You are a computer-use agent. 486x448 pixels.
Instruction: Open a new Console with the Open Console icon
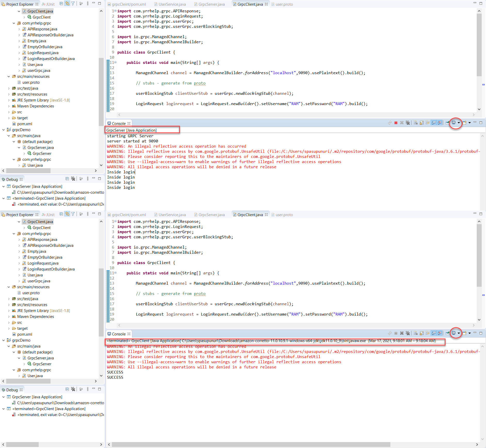point(464,123)
